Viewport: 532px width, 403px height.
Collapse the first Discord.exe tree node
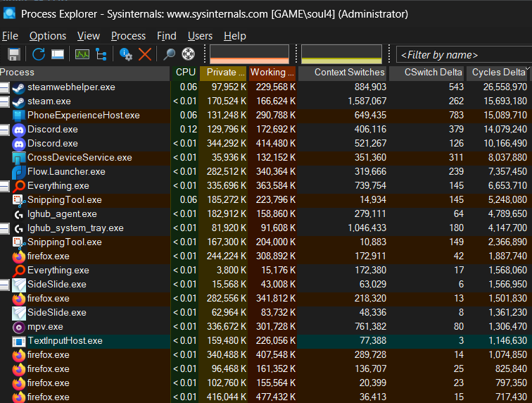coord(4,130)
